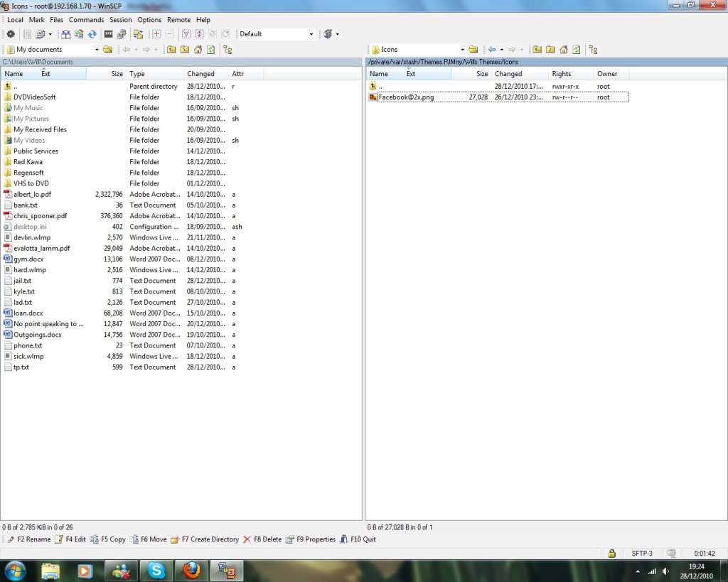Image resolution: width=728 pixels, height=582 pixels.
Task: Expand the copy-documents toolbar icon dropdown arrow
Action: (50, 34)
